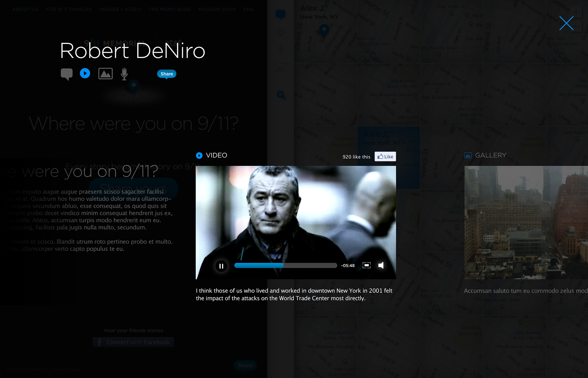Click the Share bubble button

point(167,74)
